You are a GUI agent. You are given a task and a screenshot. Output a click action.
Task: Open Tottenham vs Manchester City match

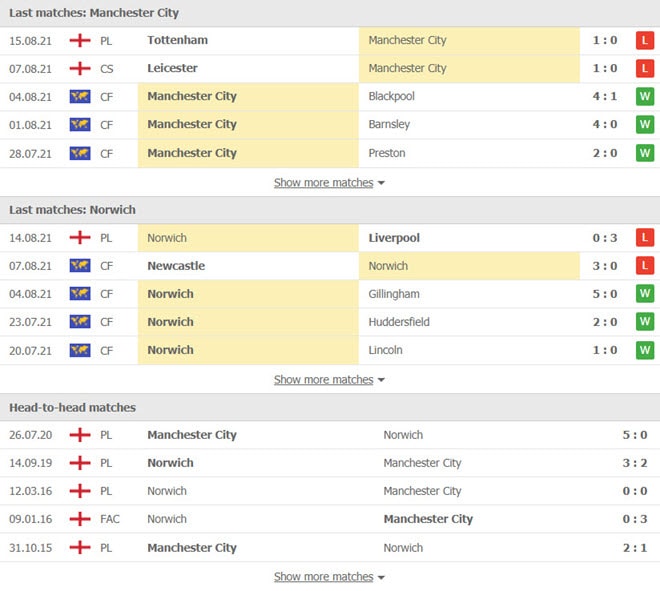[x=330, y=41]
